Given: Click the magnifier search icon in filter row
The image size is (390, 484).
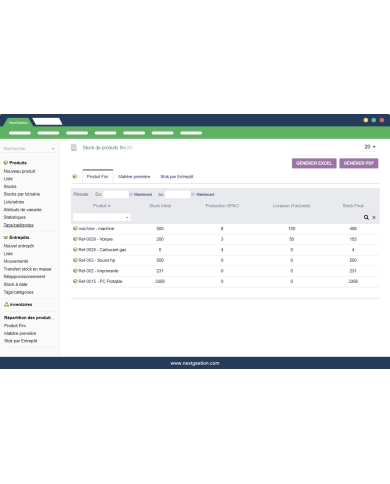Looking at the screenshot, I should click(366, 217).
